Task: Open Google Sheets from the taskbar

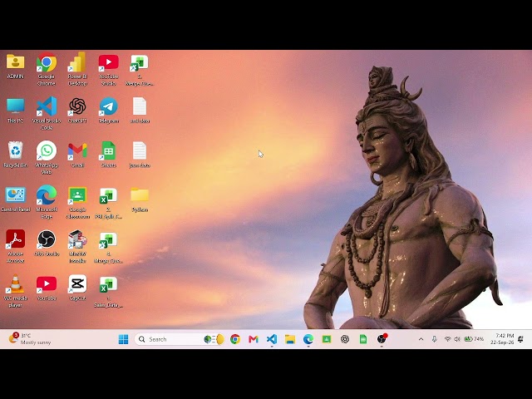Action: (363, 339)
